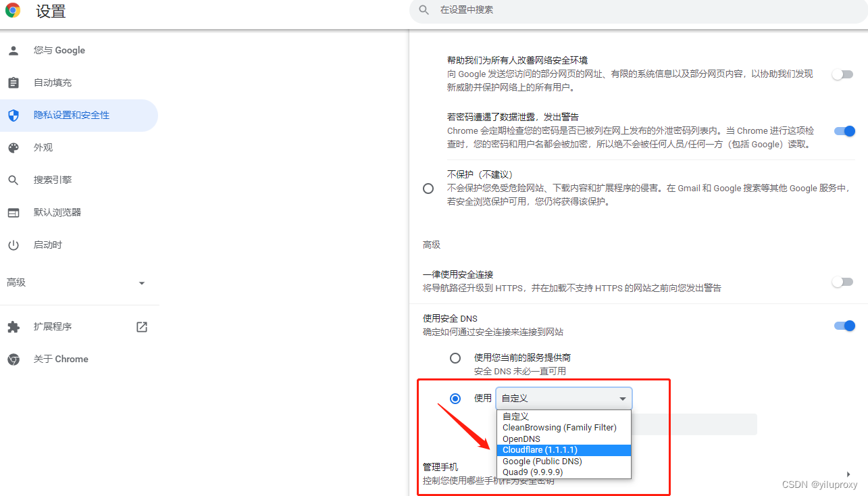Choose Quad9 (9.9.9.9) from the list
This screenshot has width=868, height=496.
564,472
